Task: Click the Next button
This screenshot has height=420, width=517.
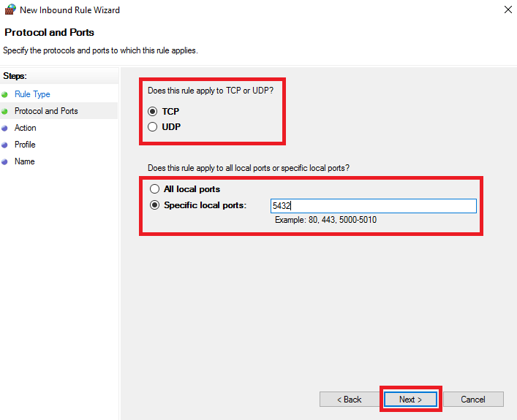Action: coord(410,400)
